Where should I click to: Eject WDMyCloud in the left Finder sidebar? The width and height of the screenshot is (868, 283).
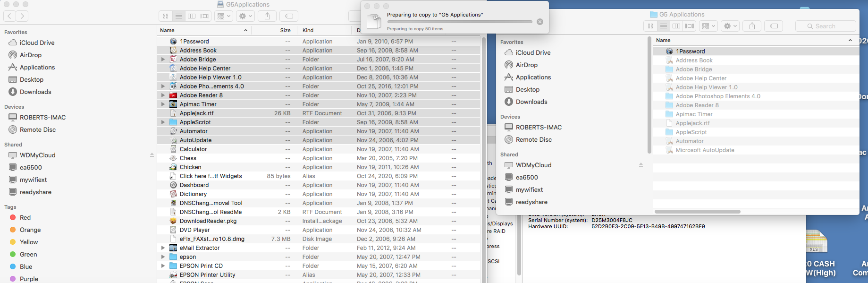[152, 155]
